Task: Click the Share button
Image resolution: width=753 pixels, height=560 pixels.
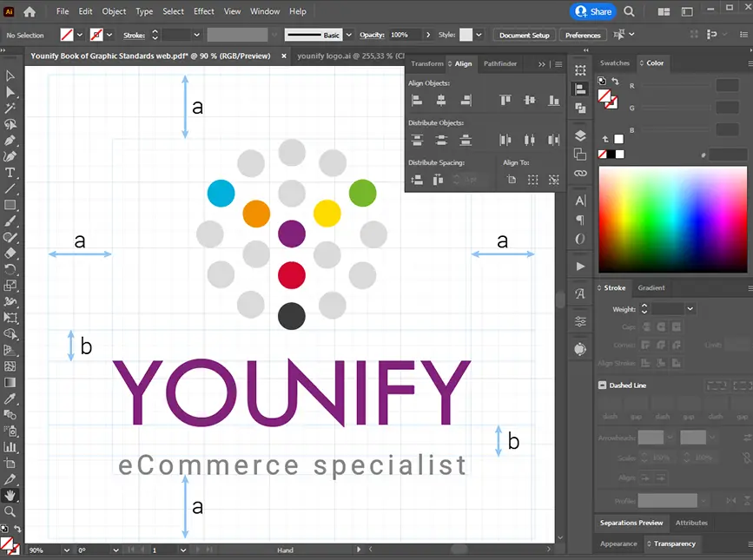Action: pos(593,11)
